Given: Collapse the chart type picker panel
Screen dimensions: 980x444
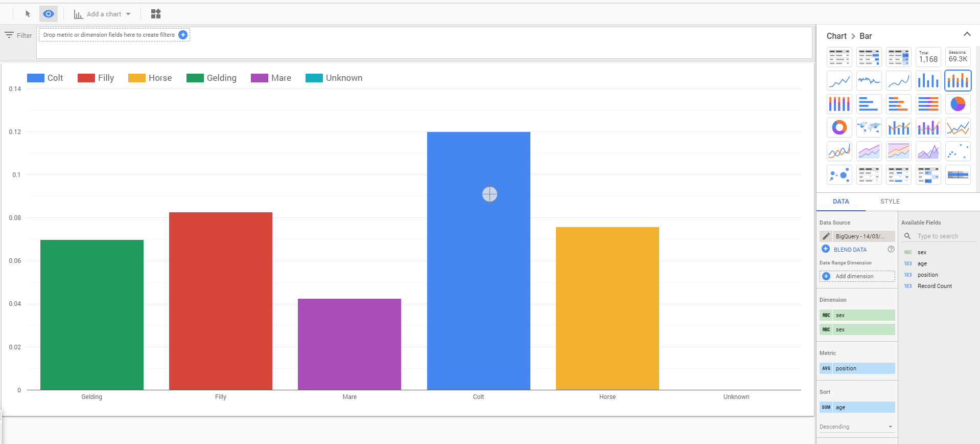Looking at the screenshot, I should pyautogui.click(x=967, y=34).
